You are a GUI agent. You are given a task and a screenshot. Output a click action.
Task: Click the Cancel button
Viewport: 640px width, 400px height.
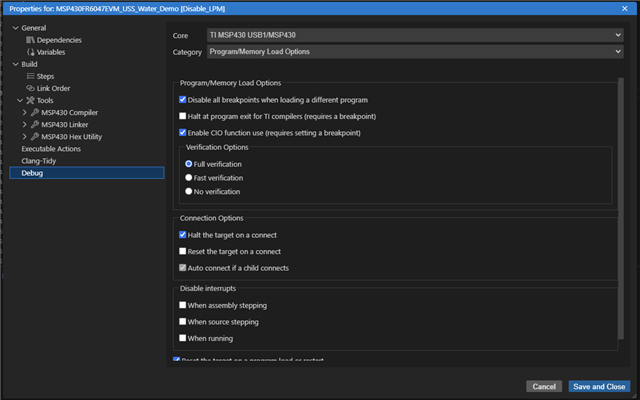[x=544, y=386]
